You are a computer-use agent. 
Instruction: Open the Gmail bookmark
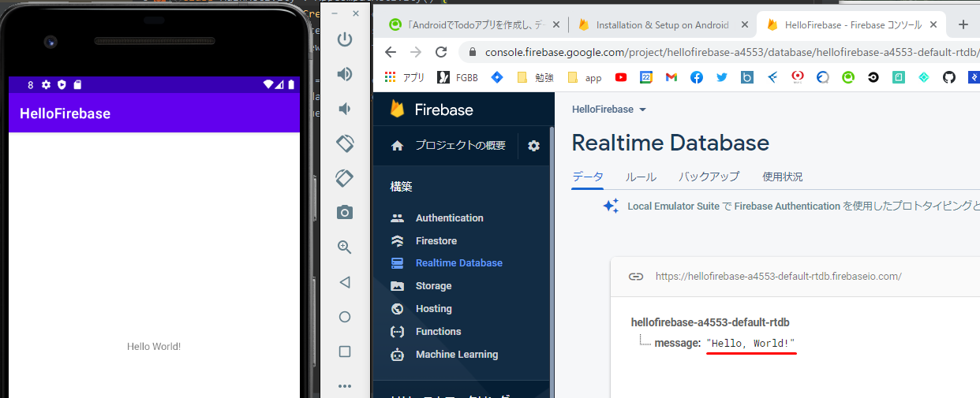(x=671, y=77)
